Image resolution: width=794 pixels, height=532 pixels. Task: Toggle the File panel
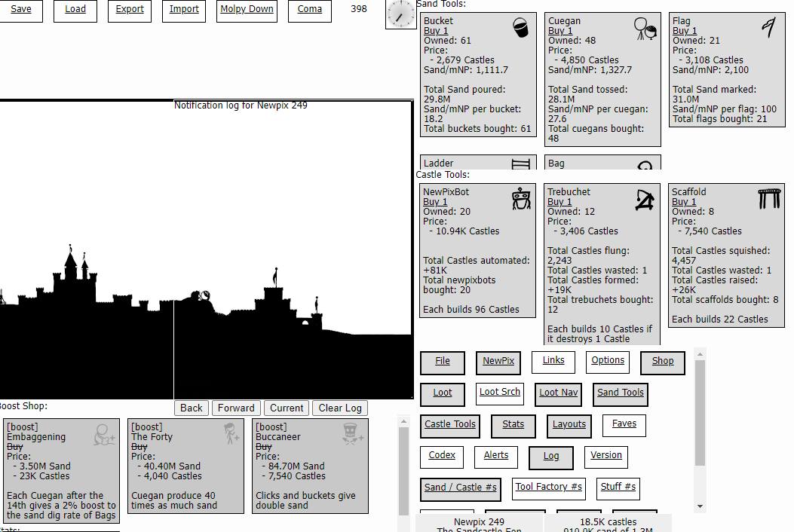pyautogui.click(x=442, y=362)
